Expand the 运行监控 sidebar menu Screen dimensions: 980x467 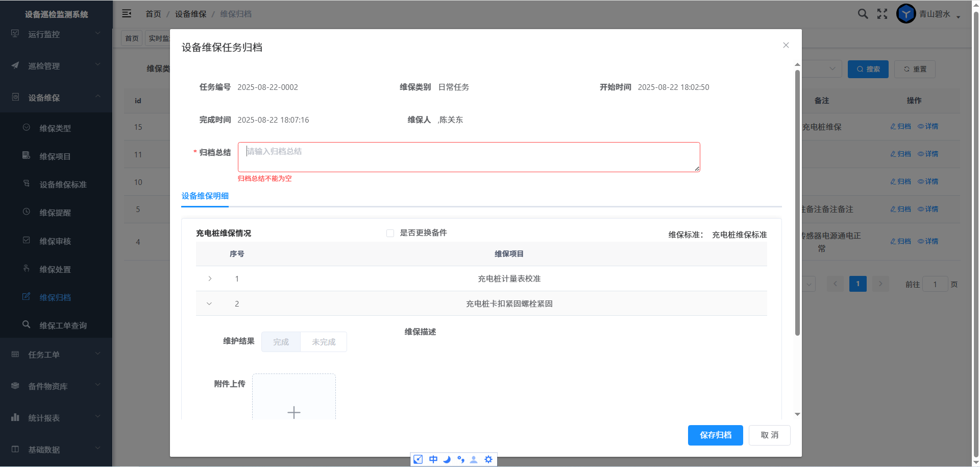pyautogui.click(x=56, y=34)
